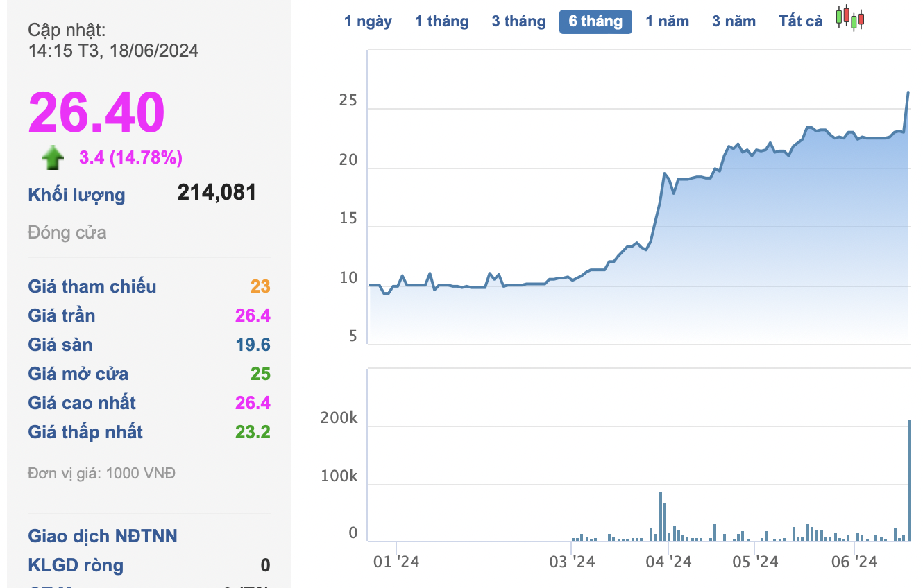Click the opening price value 25
Image resolution: width=923 pixels, height=588 pixels.
point(260,374)
